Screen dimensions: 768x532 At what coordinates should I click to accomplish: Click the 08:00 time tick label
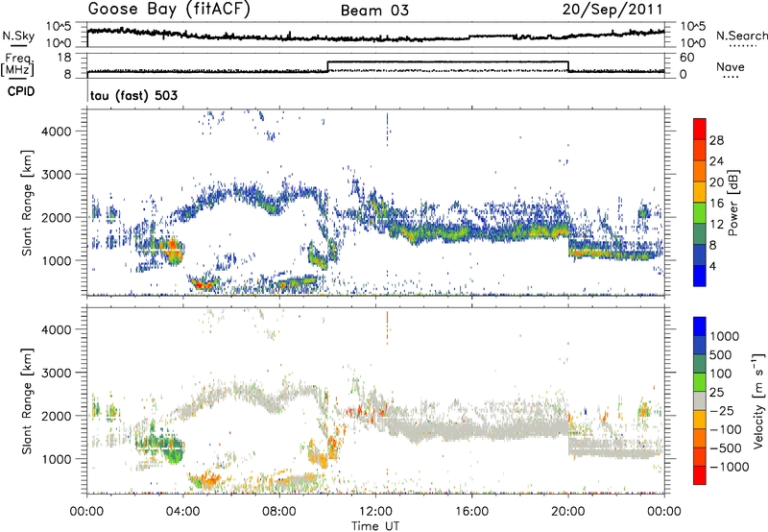pyautogui.click(x=279, y=512)
